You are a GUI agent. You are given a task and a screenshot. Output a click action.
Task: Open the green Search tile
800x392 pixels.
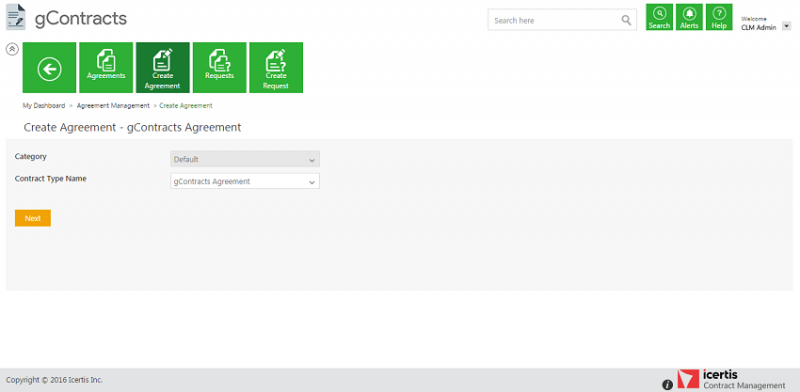click(659, 17)
